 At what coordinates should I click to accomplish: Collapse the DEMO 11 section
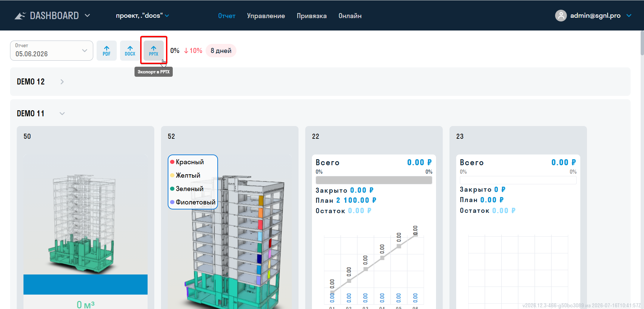pyautogui.click(x=62, y=114)
